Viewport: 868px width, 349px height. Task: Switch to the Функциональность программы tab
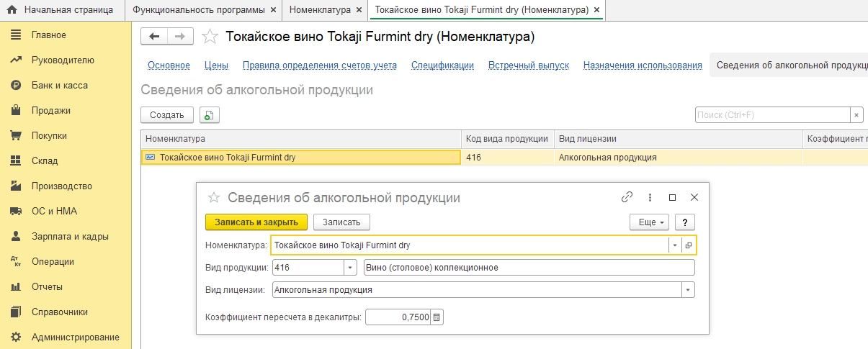click(200, 10)
